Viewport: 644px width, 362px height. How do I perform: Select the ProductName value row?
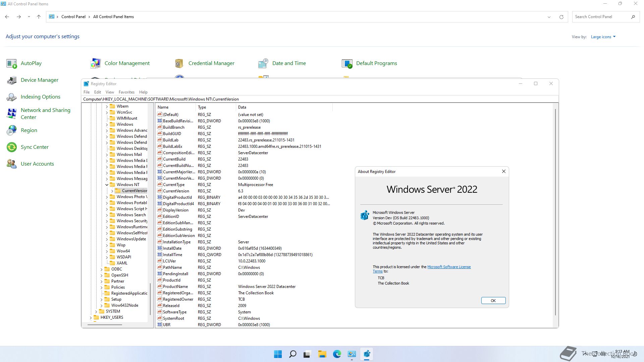pyautogui.click(x=244, y=287)
